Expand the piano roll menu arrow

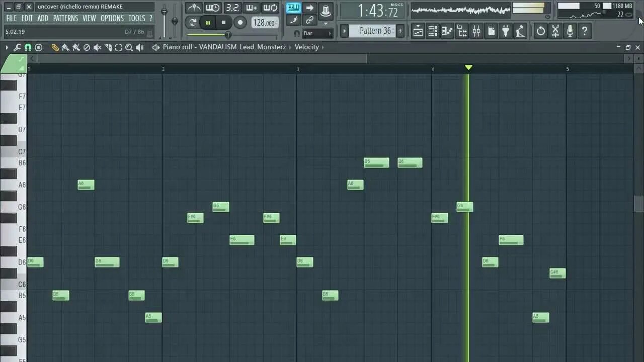point(7,47)
